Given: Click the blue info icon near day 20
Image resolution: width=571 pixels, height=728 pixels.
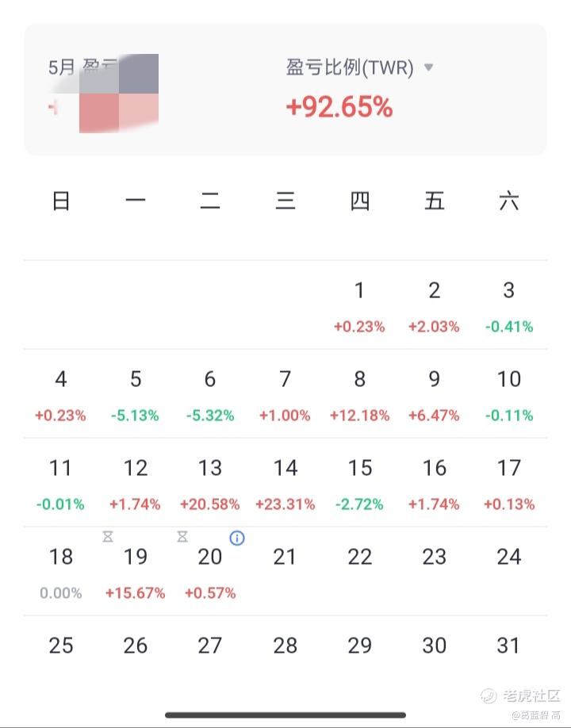Looking at the screenshot, I should (237, 538).
